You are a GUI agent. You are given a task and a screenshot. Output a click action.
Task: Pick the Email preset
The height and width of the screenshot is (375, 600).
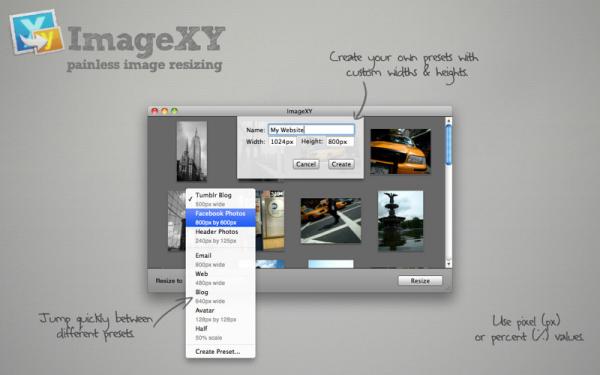(220, 260)
